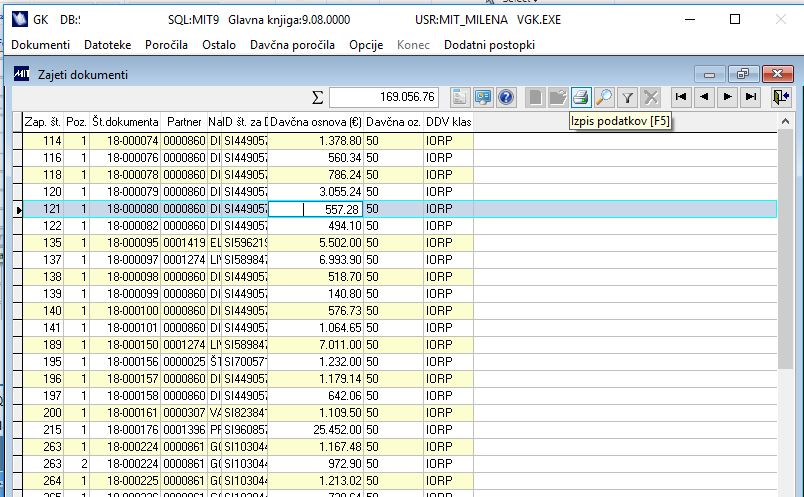Open the Davčna poročila menu
This screenshot has height=497, width=804.
(x=295, y=45)
